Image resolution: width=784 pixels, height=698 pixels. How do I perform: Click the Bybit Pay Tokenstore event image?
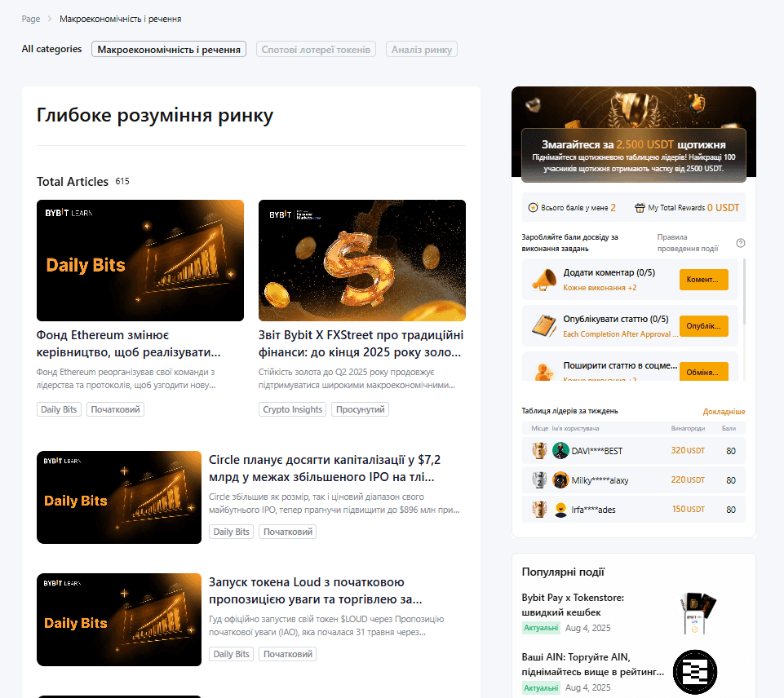click(695, 613)
